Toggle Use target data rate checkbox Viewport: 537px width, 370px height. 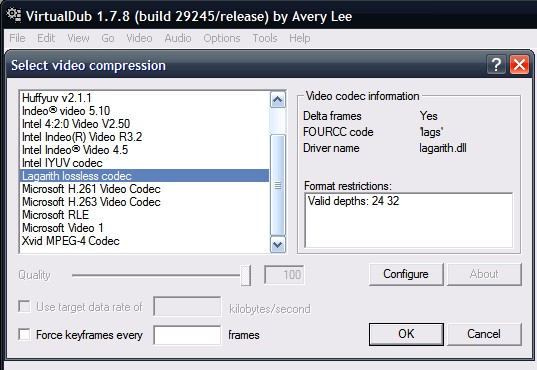click(x=24, y=306)
